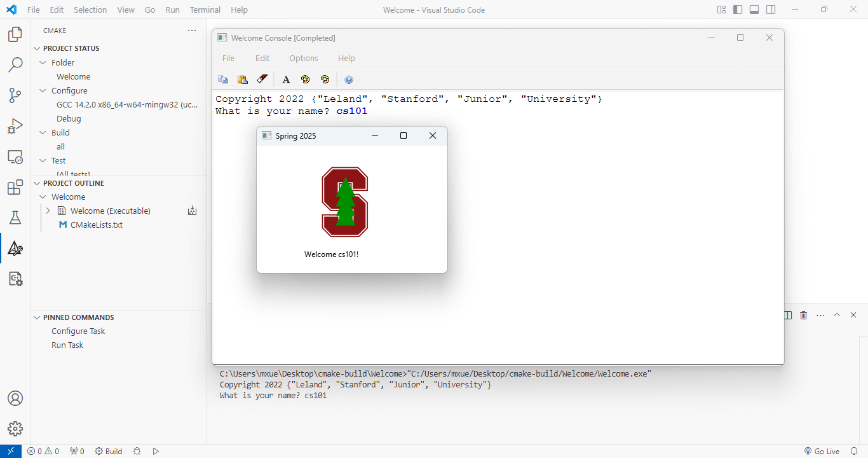Collapse the Project Status section
Screen dimensions: 868x458
pos(37,48)
